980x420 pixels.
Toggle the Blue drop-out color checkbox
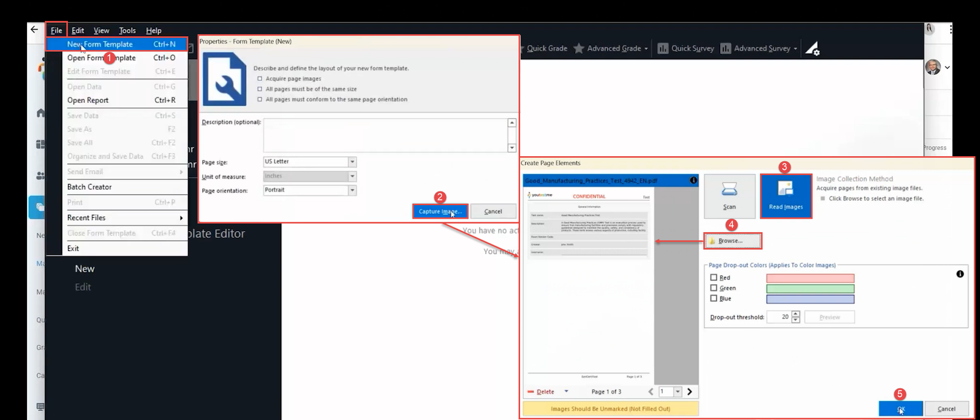click(x=714, y=298)
